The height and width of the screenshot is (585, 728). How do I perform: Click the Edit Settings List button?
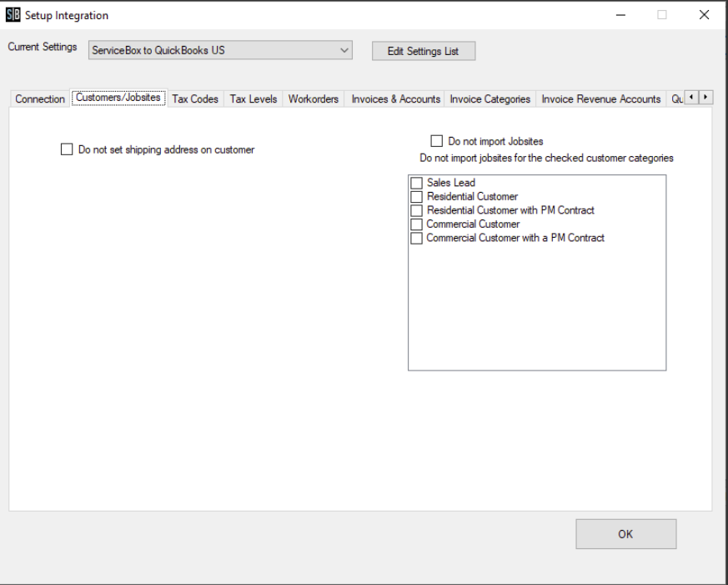point(424,51)
